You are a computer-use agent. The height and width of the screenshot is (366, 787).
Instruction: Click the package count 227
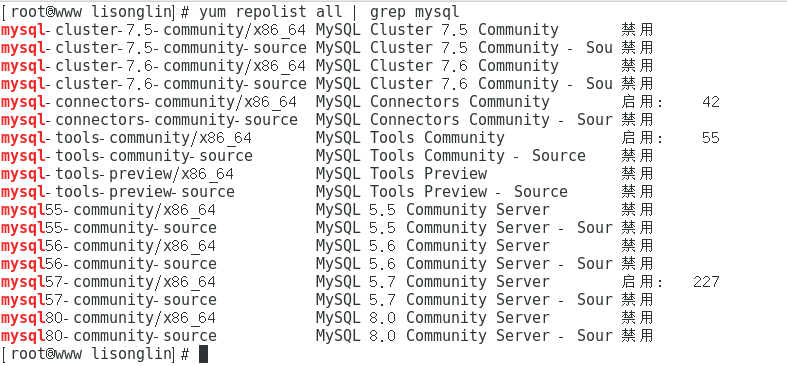706,282
